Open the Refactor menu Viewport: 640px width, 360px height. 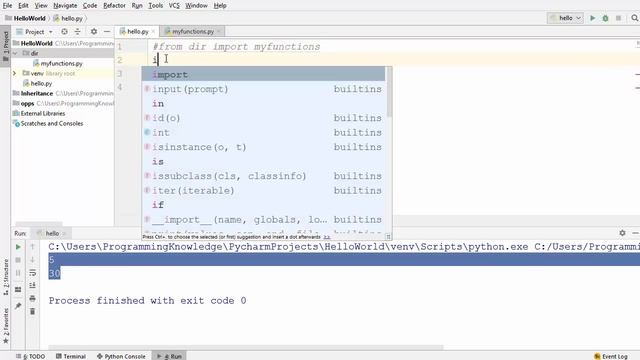click(x=114, y=5)
